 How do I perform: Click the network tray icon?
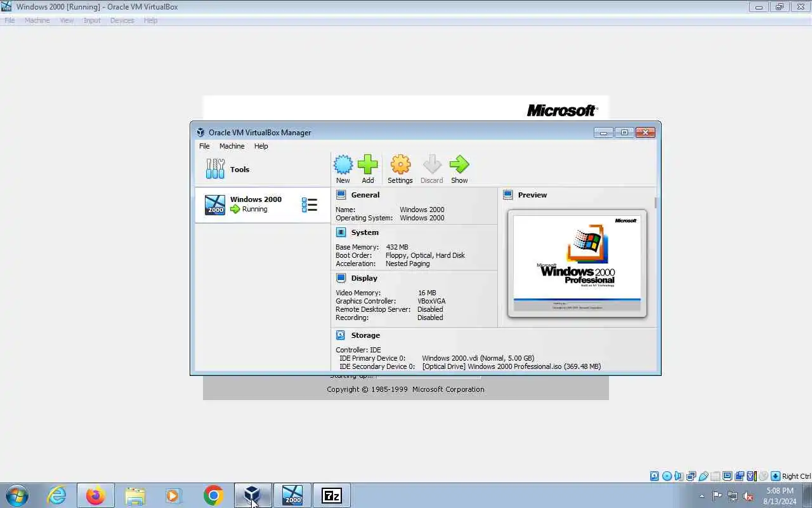(733, 496)
